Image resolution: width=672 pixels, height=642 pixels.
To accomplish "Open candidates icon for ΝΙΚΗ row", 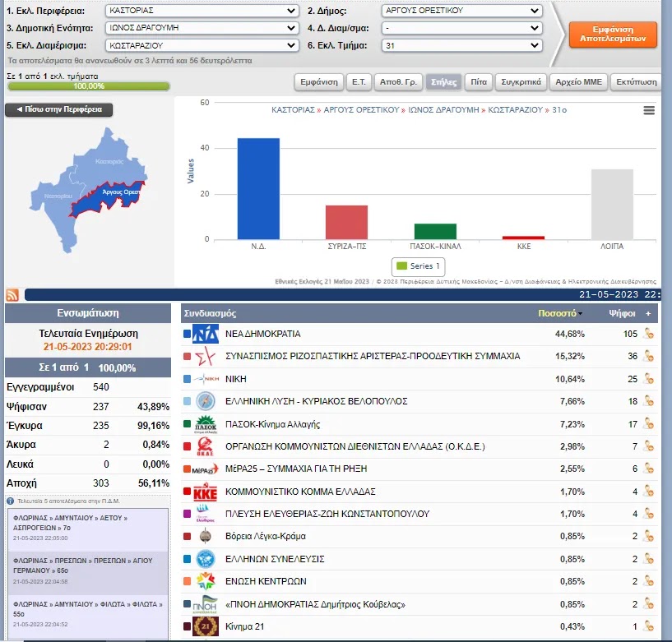I will point(649,379).
